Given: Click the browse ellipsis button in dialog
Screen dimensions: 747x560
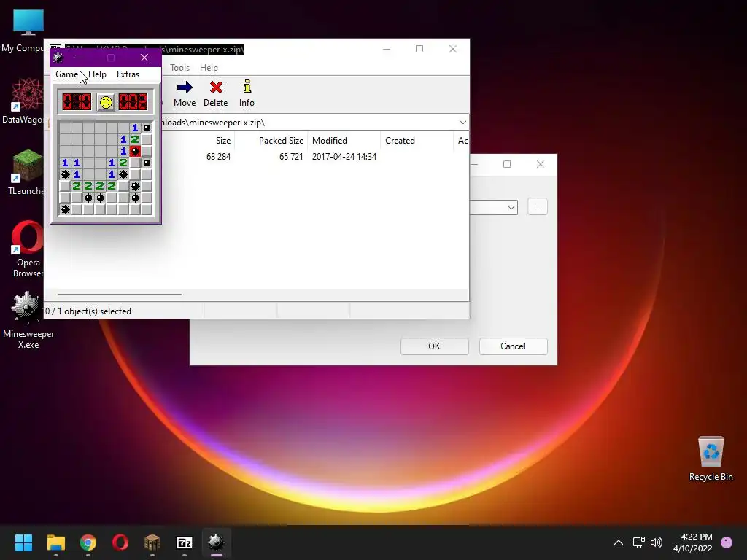Looking at the screenshot, I should click(538, 207).
